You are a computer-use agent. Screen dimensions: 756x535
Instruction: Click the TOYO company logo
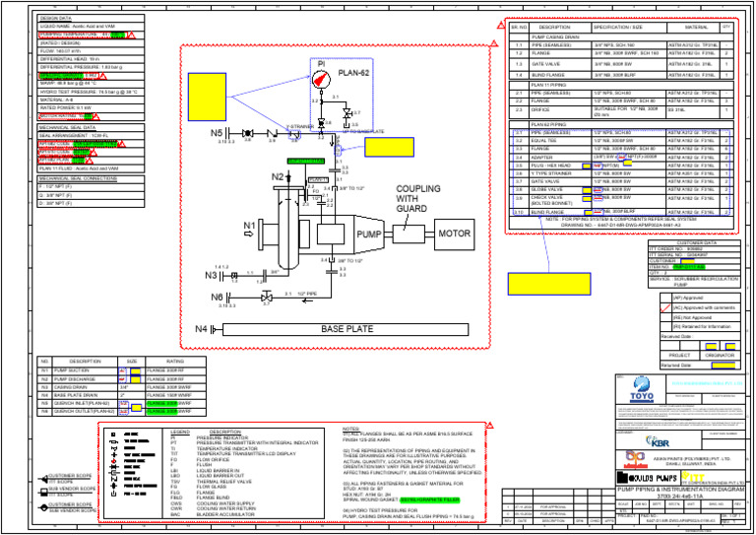pos(642,389)
